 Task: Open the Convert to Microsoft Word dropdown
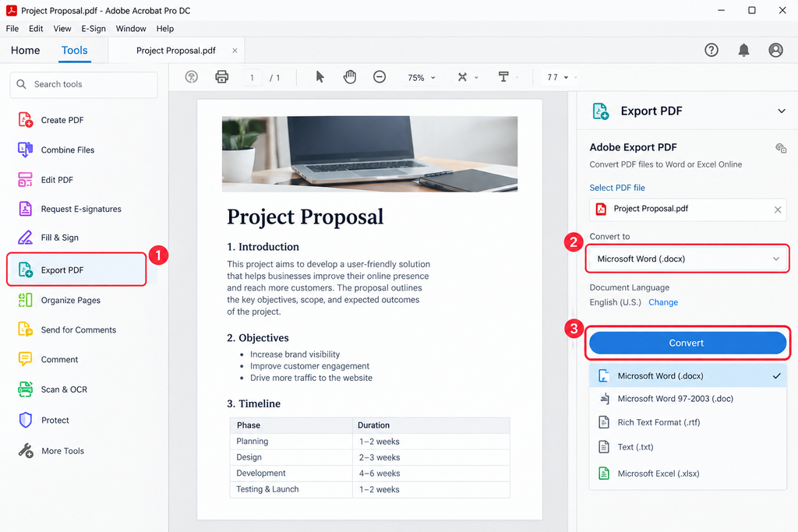pos(687,259)
